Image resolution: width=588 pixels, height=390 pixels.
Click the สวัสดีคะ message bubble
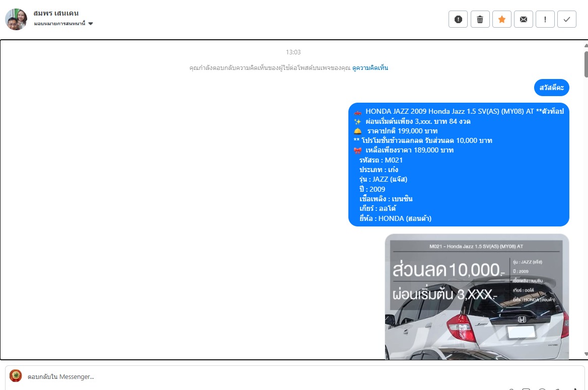tap(552, 88)
